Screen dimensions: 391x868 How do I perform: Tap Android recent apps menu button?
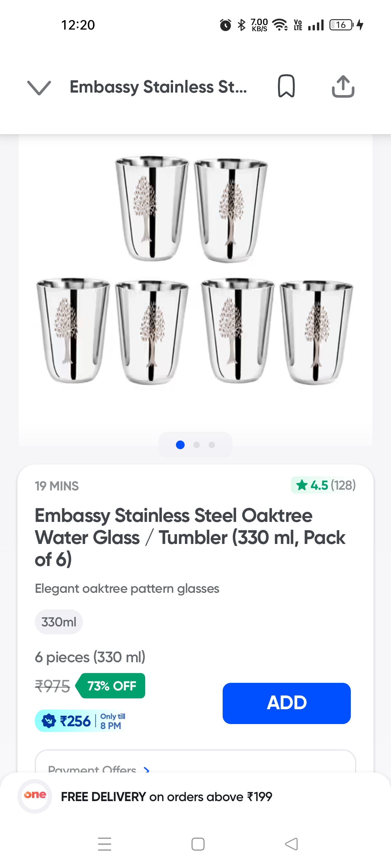pos(105,844)
